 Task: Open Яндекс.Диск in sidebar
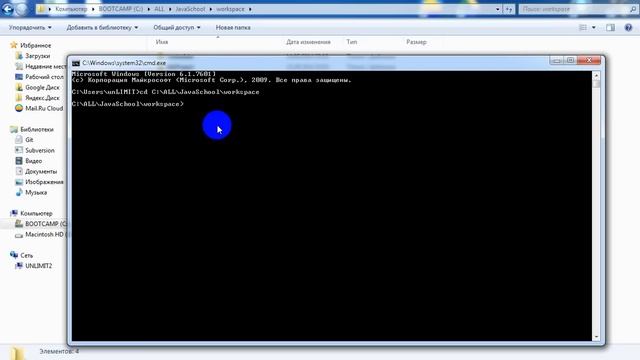click(37, 98)
